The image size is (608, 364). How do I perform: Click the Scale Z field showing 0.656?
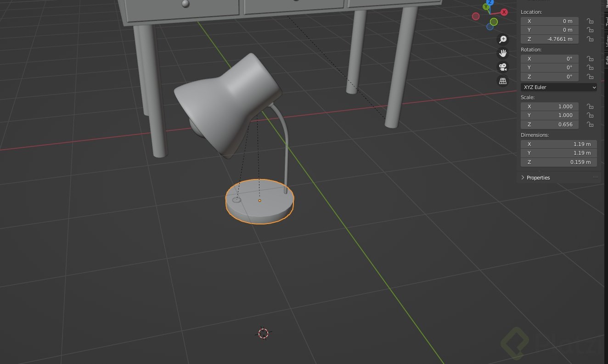(550, 124)
